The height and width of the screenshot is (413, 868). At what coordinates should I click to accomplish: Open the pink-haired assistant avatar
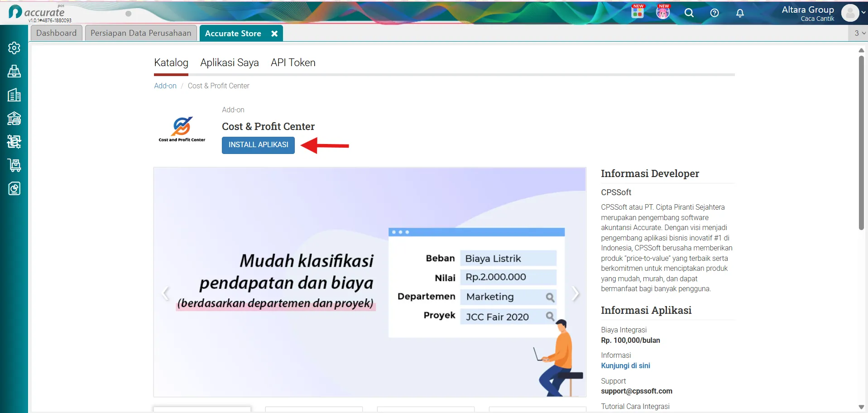663,12
